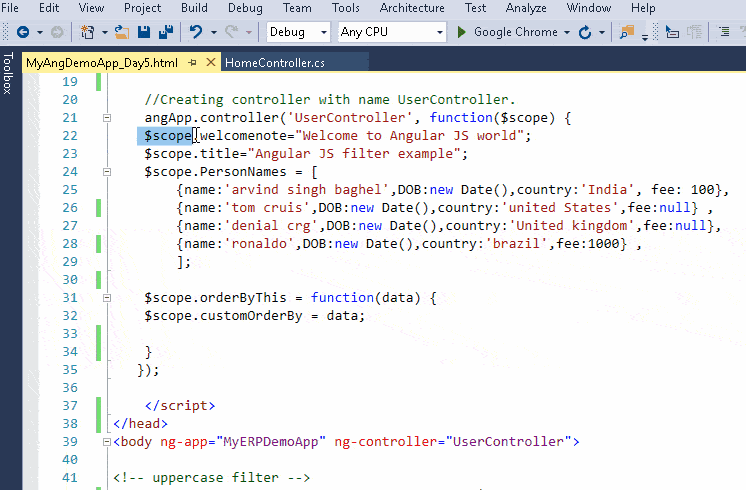Screen dimensions: 746x490
Task: Click the line number 22
Action: [70, 136]
